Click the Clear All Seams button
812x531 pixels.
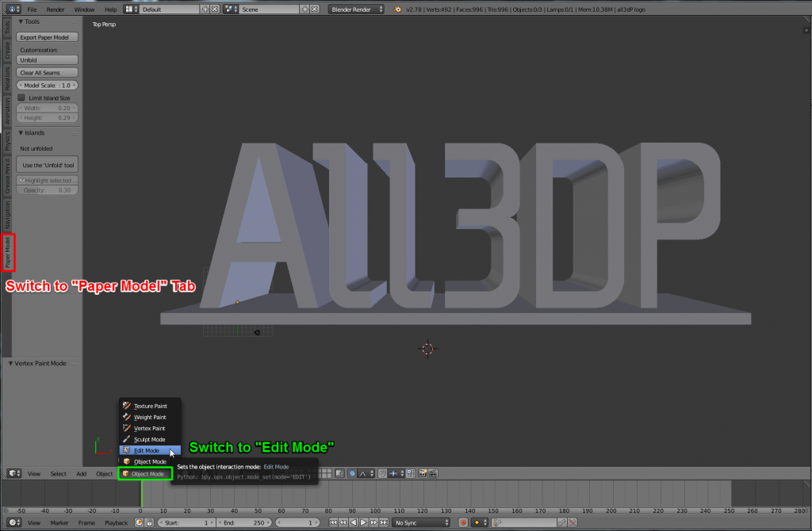(x=48, y=73)
